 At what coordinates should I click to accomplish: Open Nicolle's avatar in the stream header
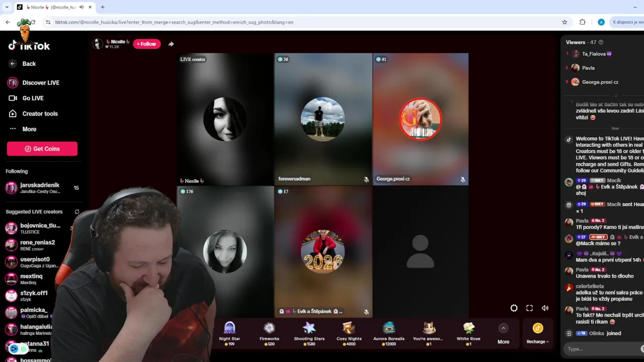[98, 44]
